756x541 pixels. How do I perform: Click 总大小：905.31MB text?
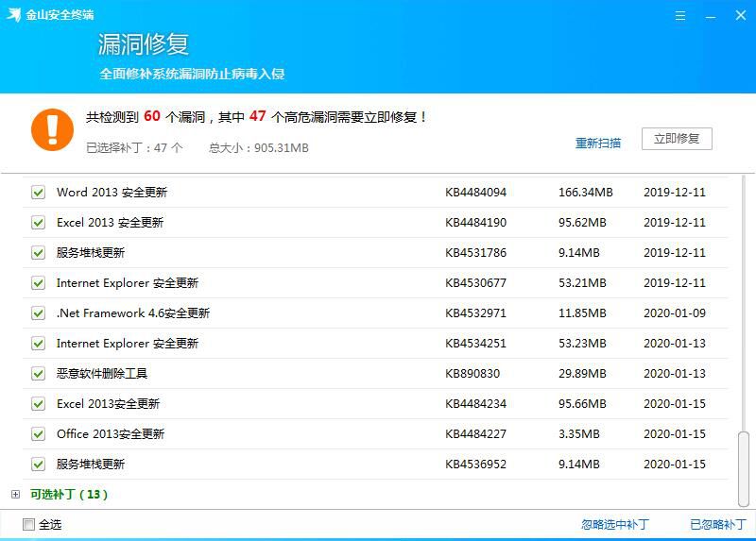tap(258, 148)
